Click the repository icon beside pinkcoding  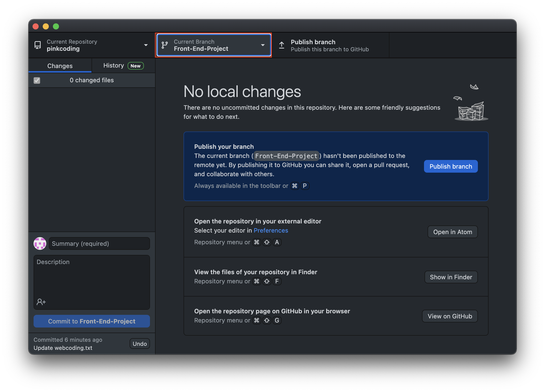[x=38, y=45]
